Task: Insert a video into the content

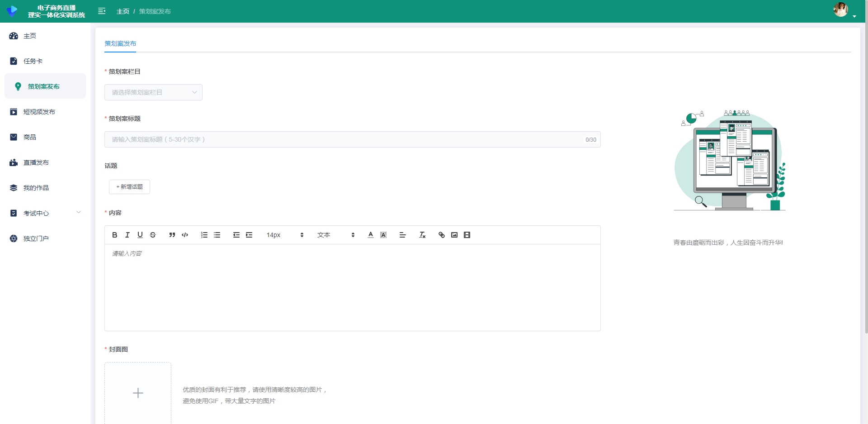Action: coord(467,235)
